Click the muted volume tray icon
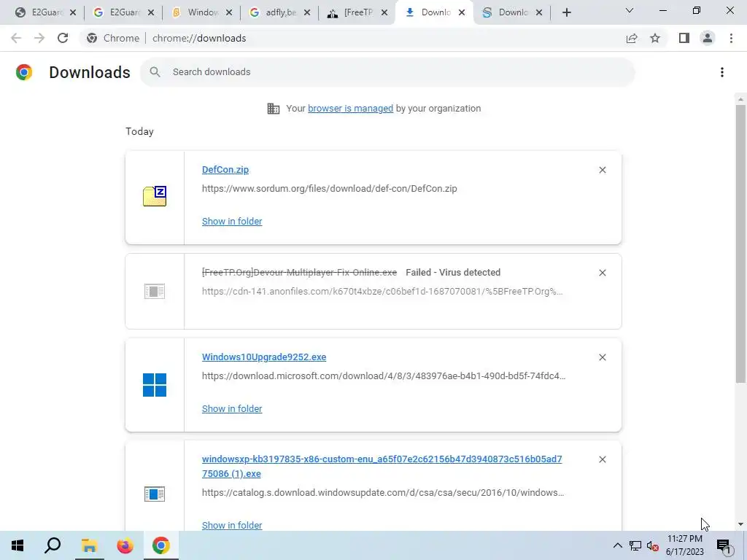Screen dimensions: 747x560 [653, 546]
